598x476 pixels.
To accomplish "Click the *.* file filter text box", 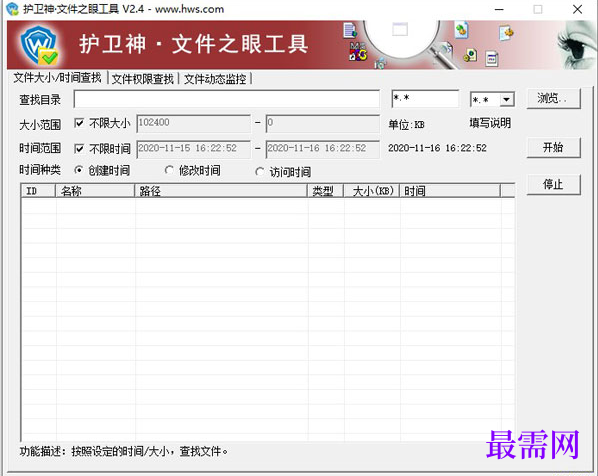I will 425,99.
